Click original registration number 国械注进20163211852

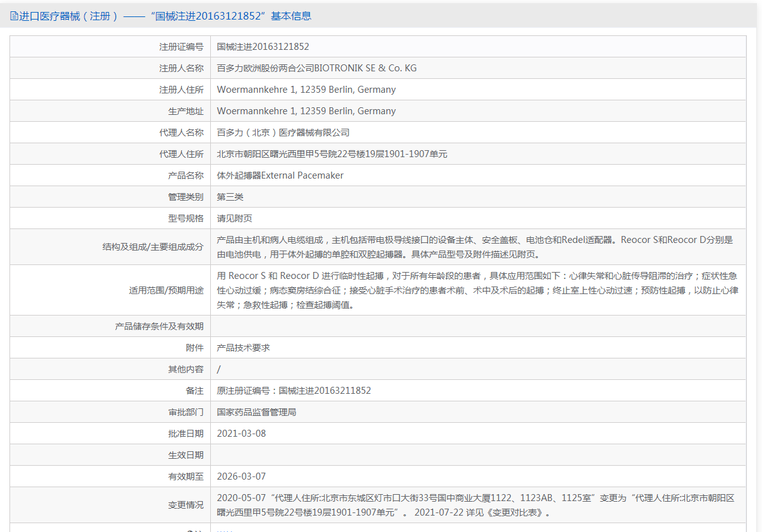coord(294,391)
